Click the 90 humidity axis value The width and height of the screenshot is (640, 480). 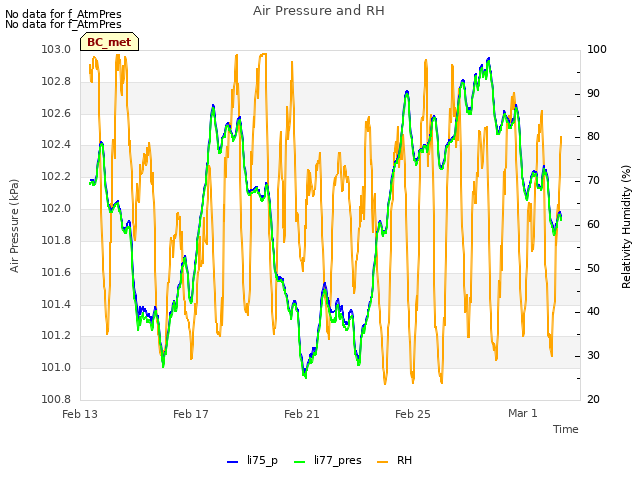[593, 93]
